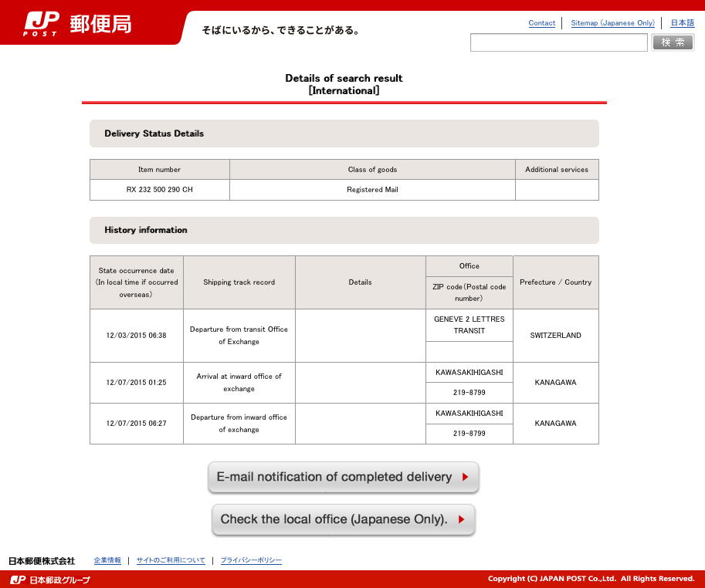Click KANAGAWA in the arrival row
This screenshot has height=588, width=705.
555,382
